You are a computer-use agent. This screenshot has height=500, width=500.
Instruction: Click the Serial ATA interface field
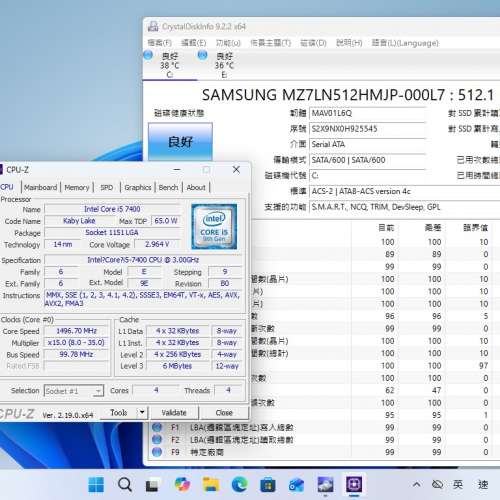click(x=367, y=144)
